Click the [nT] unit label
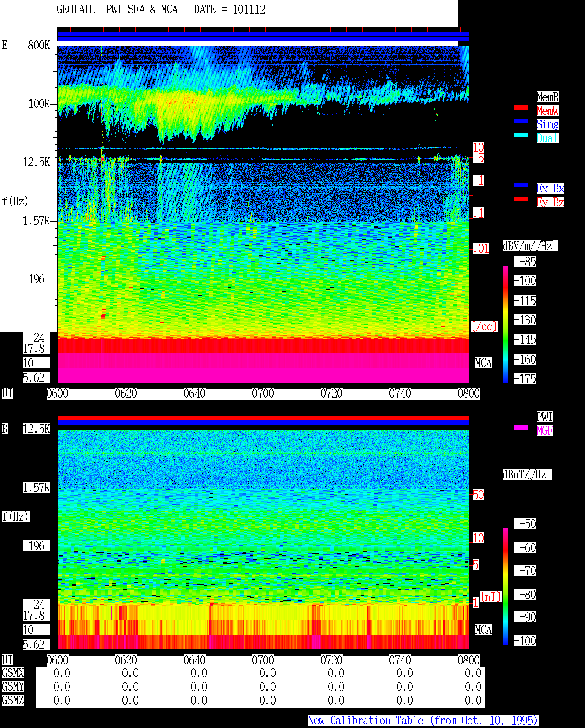Image resolution: width=585 pixels, height=728 pixels. click(491, 597)
